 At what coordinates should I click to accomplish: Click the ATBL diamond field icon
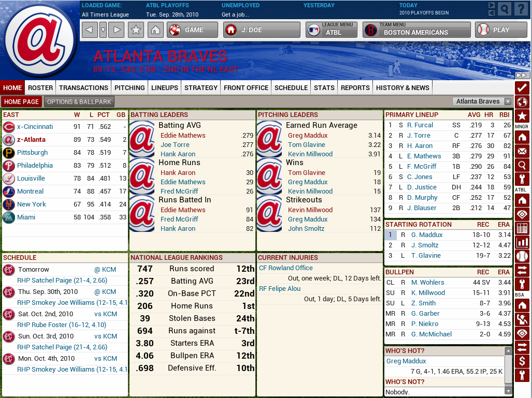(522, 214)
